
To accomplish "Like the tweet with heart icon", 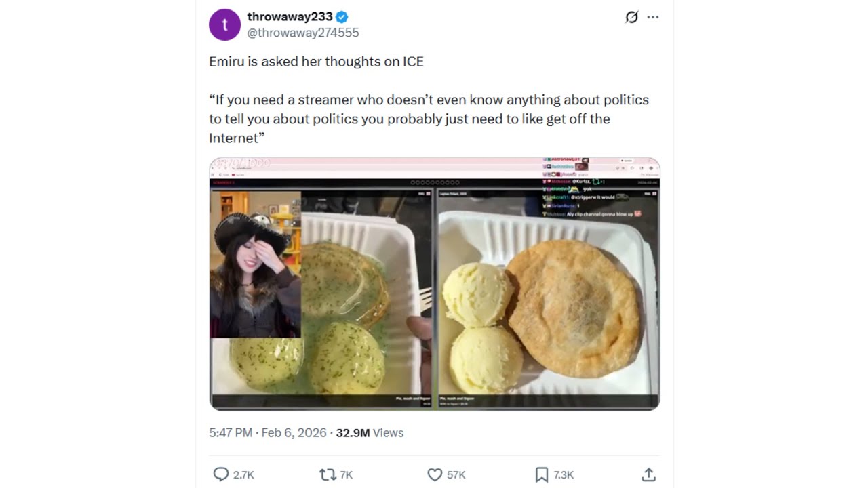I will point(435,474).
